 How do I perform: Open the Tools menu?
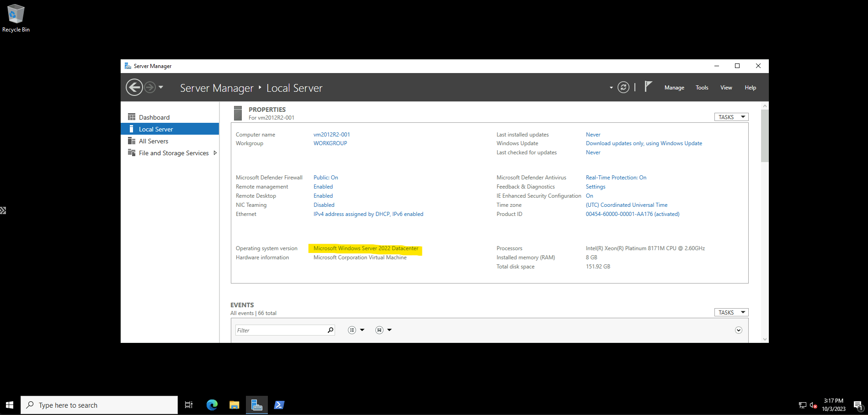coord(702,88)
